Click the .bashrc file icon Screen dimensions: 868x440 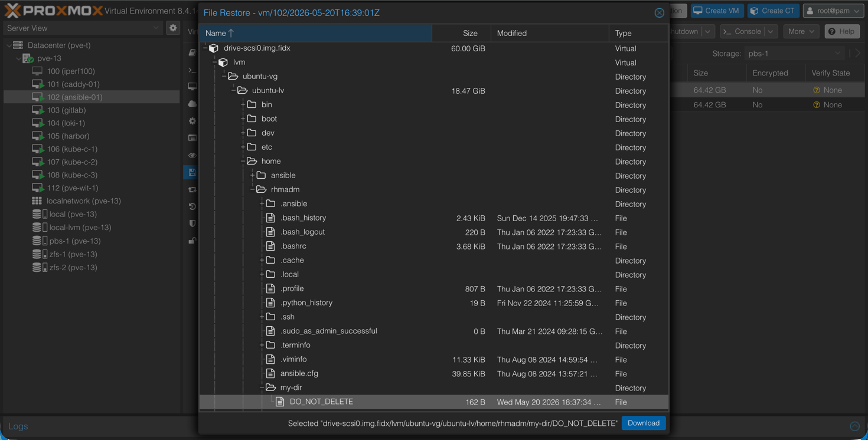(270, 247)
